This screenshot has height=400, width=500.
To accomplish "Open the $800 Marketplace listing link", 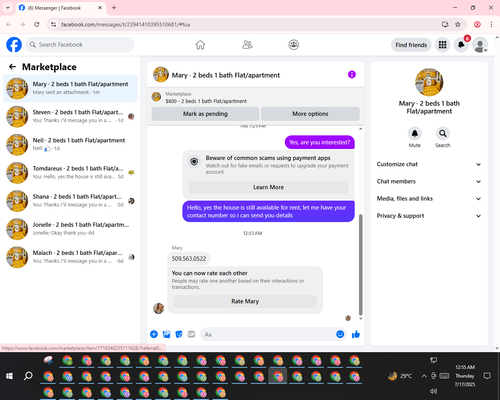I will [206, 101].
